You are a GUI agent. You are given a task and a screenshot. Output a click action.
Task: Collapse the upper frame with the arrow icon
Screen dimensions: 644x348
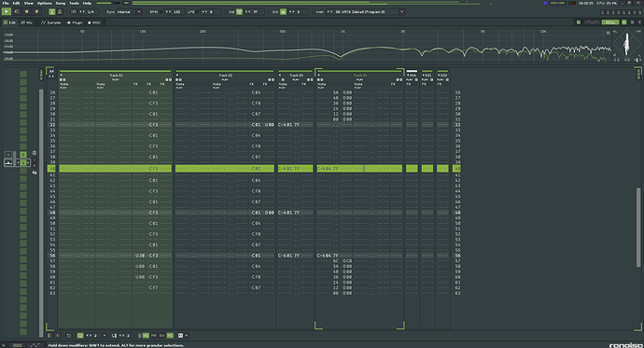[639, 22]
